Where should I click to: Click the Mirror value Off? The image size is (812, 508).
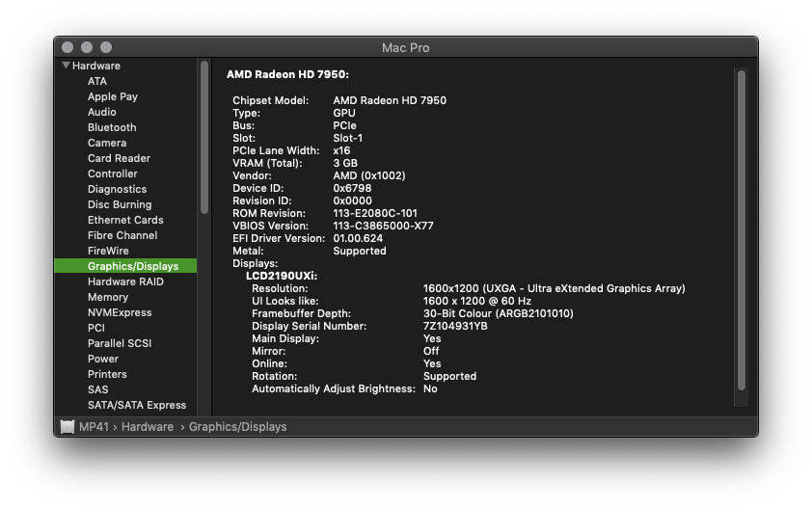[431, 351]
